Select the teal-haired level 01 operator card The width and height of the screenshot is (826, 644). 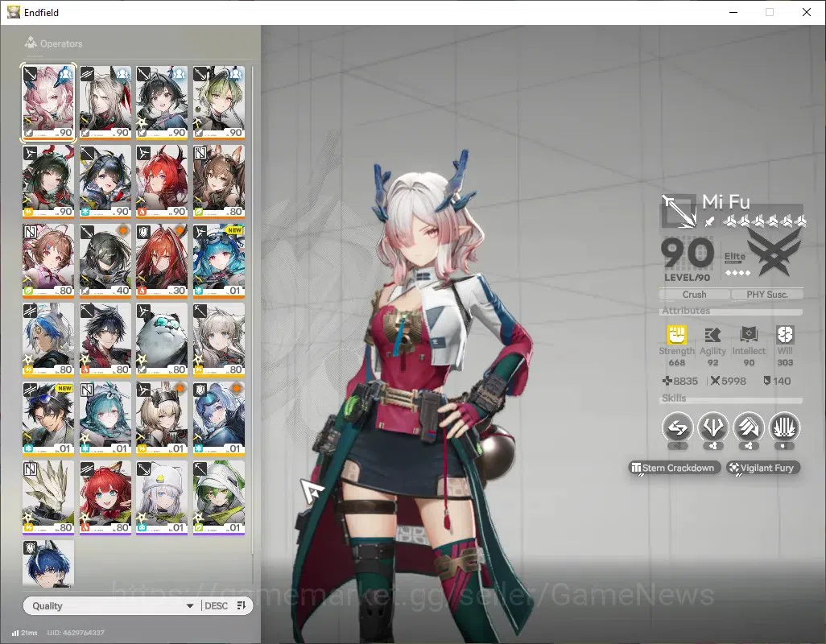coord(105,418)
